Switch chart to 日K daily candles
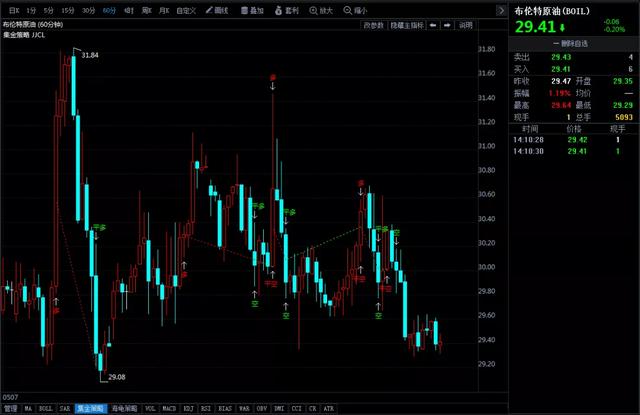The width and height of the screenshot is (640, 415). tap(14, 11)
